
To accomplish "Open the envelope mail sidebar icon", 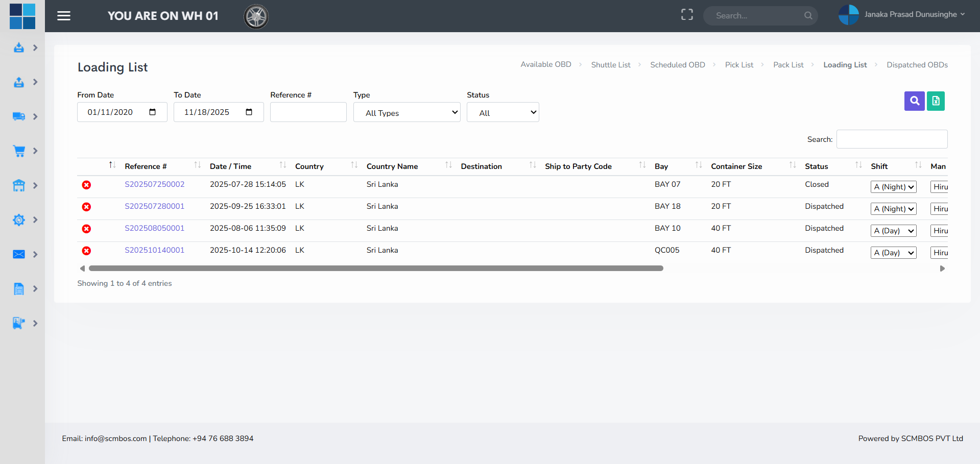I will pyautogui.click(x=19, y=254).
